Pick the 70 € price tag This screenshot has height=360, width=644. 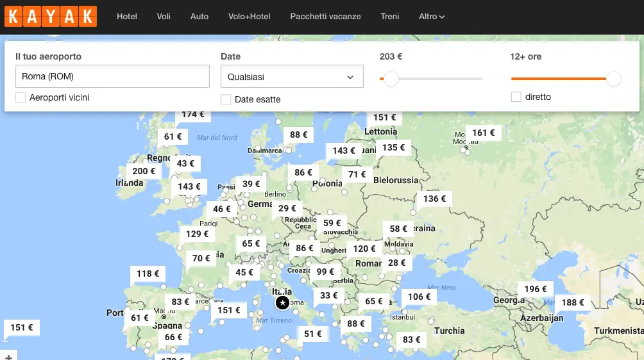pos(201,258)
